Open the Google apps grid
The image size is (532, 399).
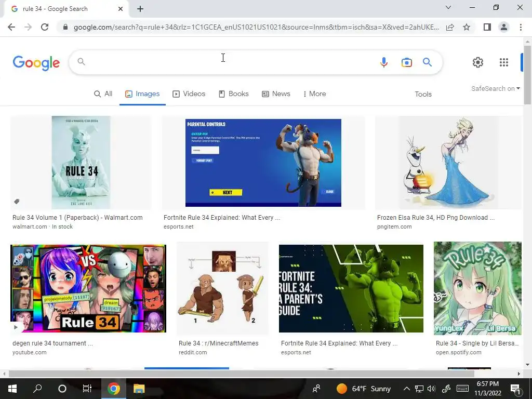[504, 62]
